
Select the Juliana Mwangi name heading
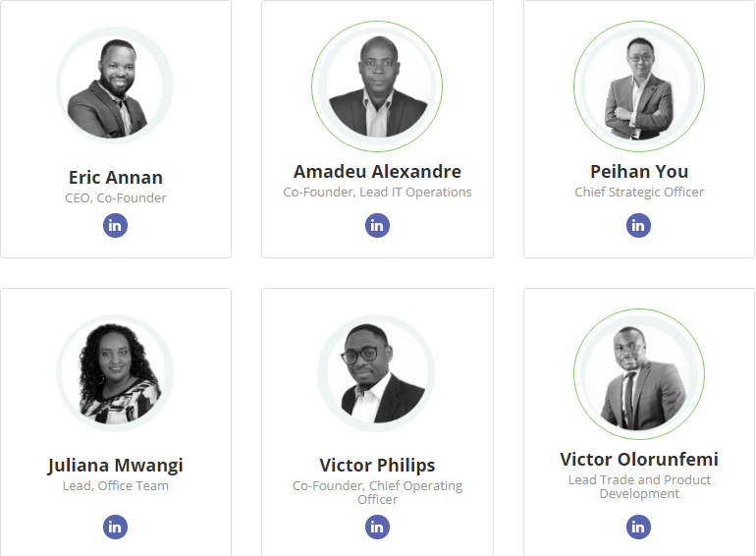pyautogui.click(x=116, y=466)
